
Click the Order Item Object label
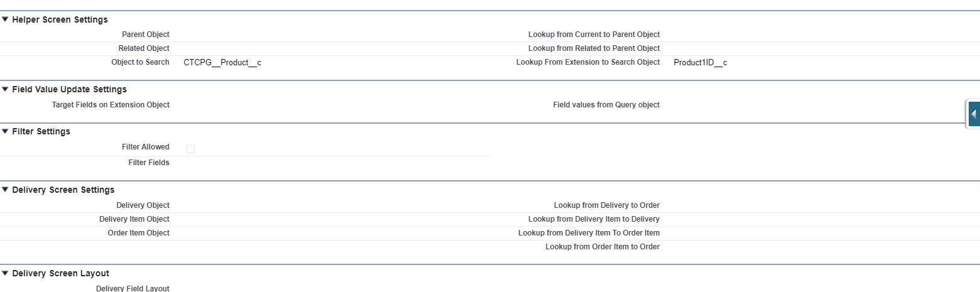pos(138,233)
